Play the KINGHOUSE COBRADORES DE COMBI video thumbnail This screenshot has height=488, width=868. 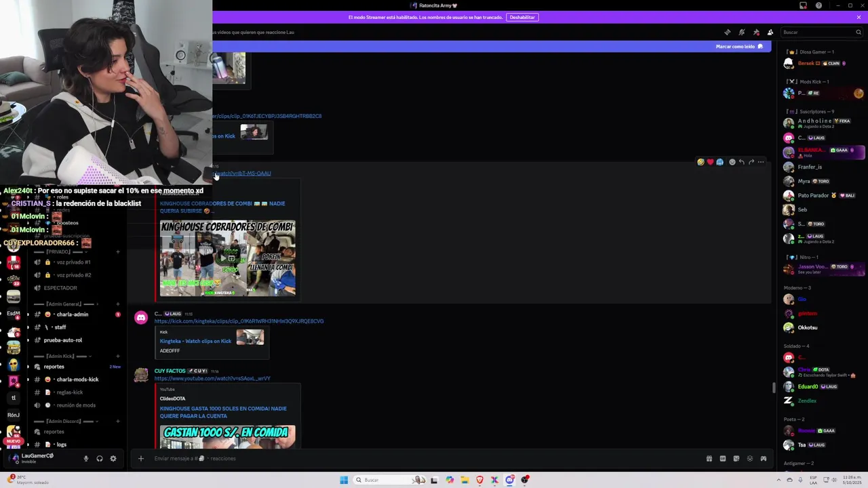point(227,258)
